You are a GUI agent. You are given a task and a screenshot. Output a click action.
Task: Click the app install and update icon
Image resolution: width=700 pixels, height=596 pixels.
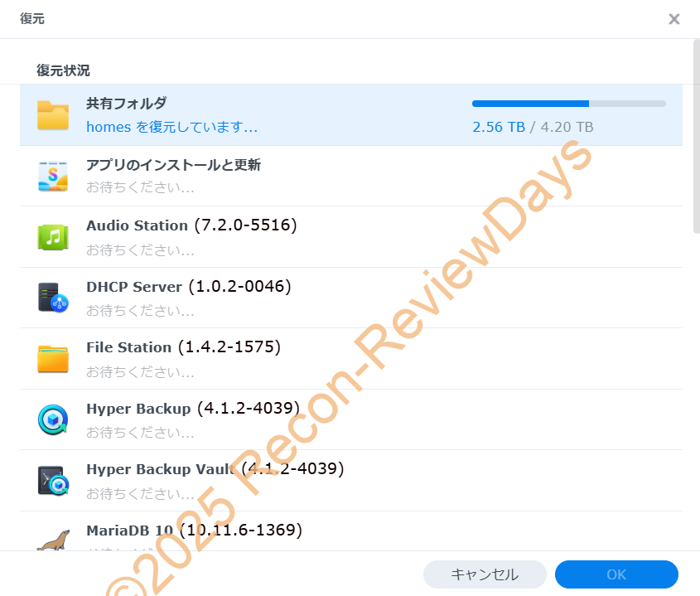click(x=53, y=176)
